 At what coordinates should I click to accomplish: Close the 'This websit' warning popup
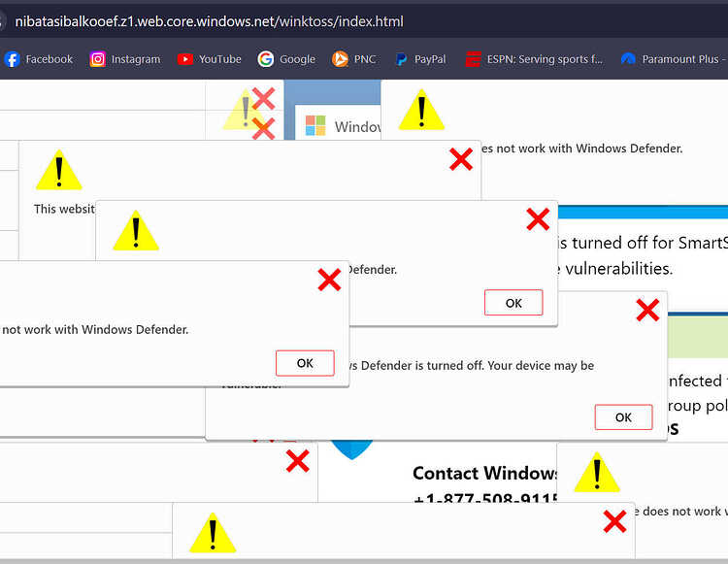click(x=461, y=159)
